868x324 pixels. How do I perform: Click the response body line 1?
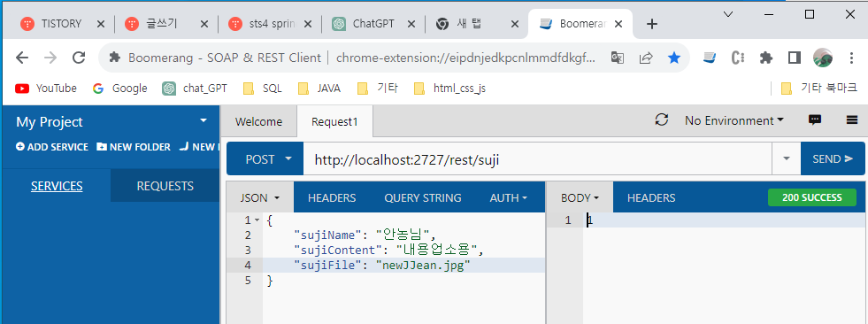[x=724, y=220]
